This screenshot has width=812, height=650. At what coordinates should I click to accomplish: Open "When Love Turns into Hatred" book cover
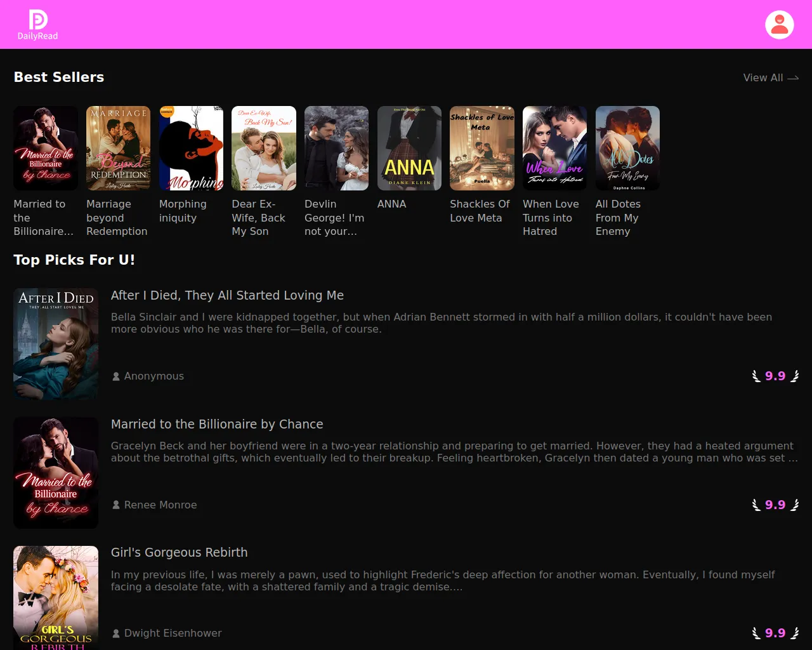(554, 148)
